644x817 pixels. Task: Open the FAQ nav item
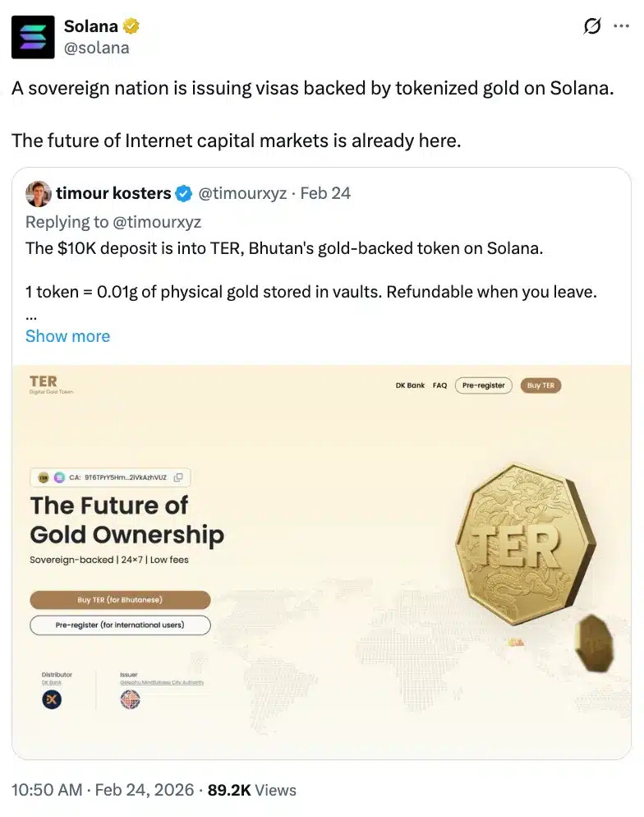coord(439,385)
